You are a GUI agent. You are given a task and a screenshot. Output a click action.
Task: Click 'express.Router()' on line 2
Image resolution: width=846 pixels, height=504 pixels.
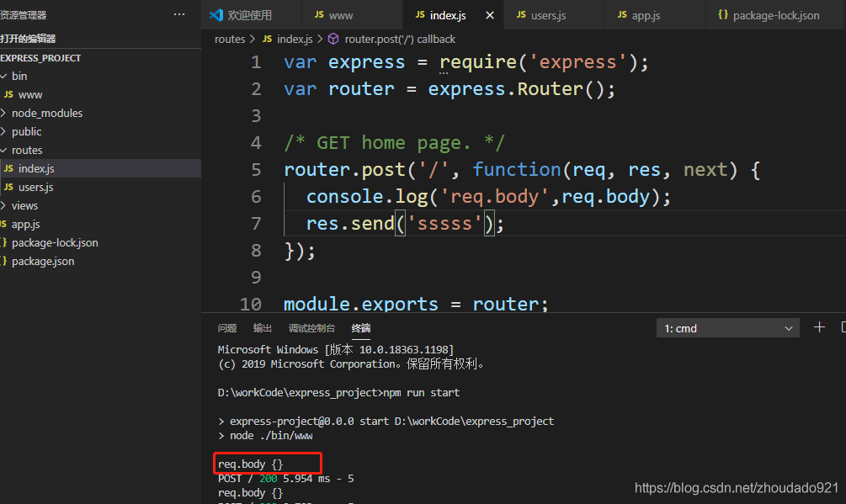tap(516, 89)
